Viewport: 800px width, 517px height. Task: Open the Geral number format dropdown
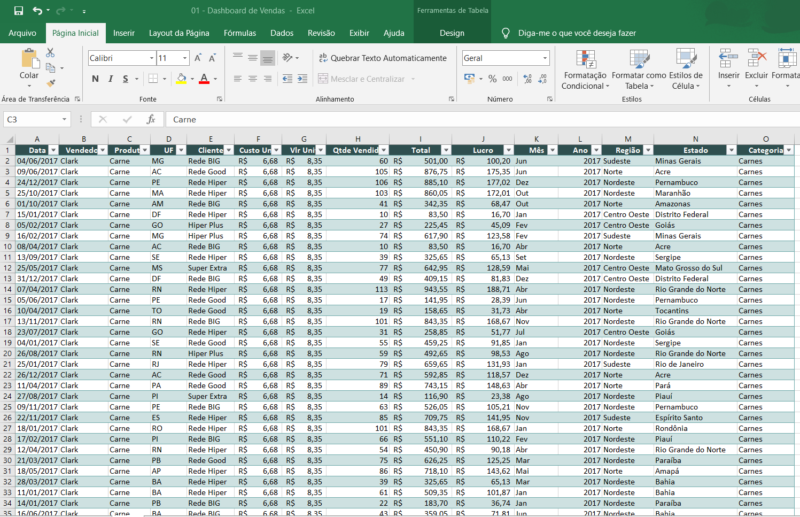pyautogui.click(x=545, y=58)
